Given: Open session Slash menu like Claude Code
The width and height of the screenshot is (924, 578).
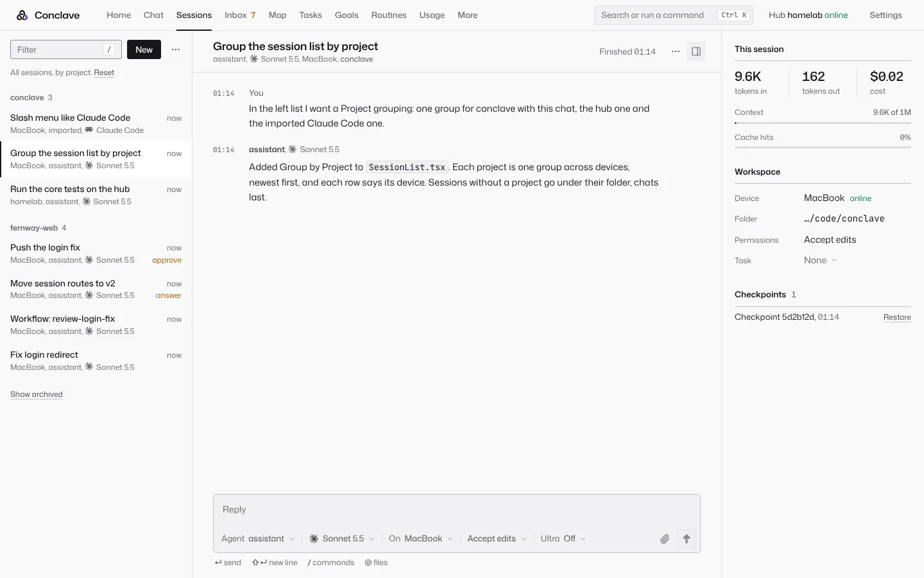Looking at the screenshot, I should point(96,124).
